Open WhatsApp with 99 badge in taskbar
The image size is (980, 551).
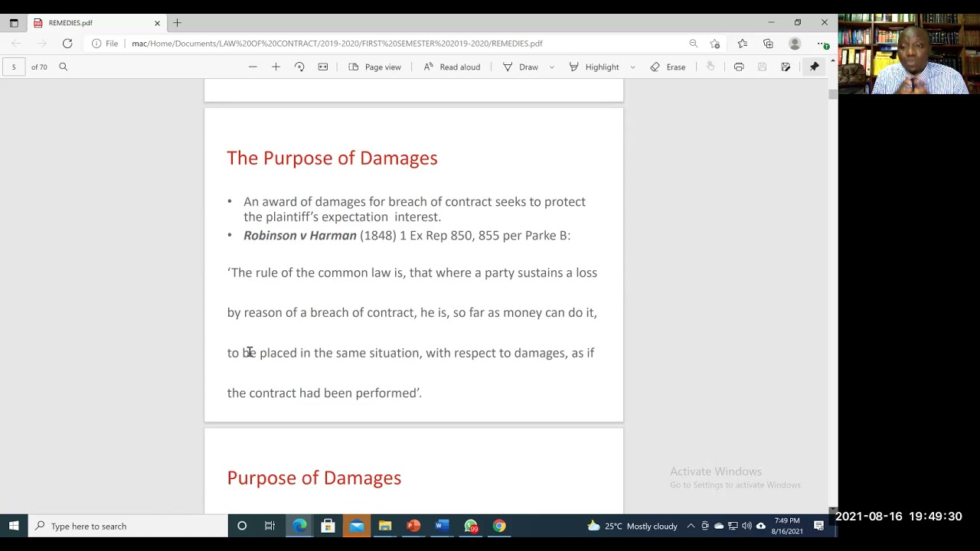[x=471, y=527]
